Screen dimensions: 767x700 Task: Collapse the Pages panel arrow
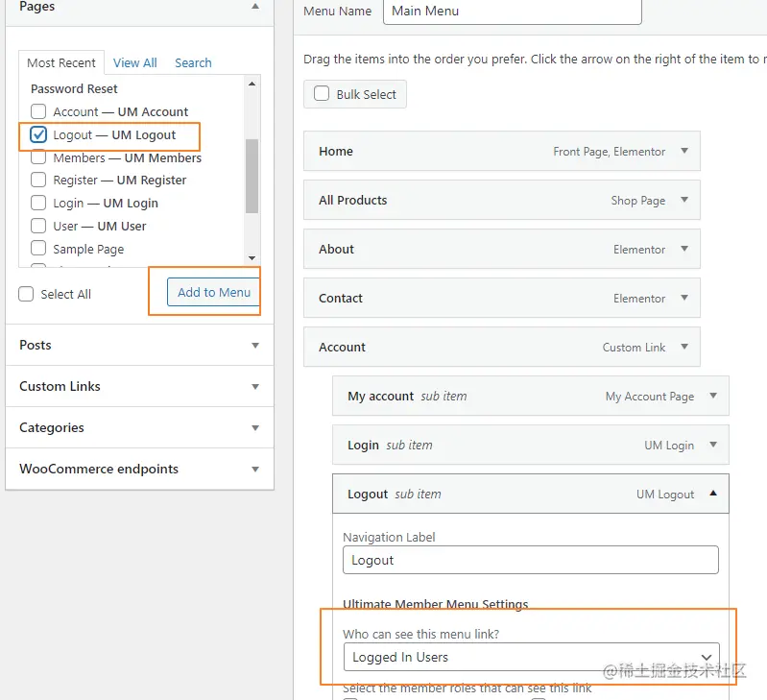click(255, 7)
